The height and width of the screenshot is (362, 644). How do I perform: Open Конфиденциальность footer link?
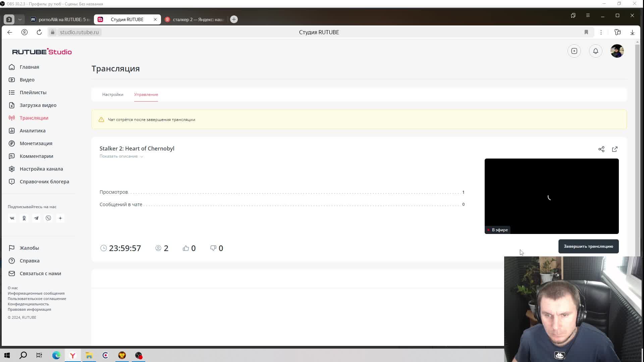point(28,304)
